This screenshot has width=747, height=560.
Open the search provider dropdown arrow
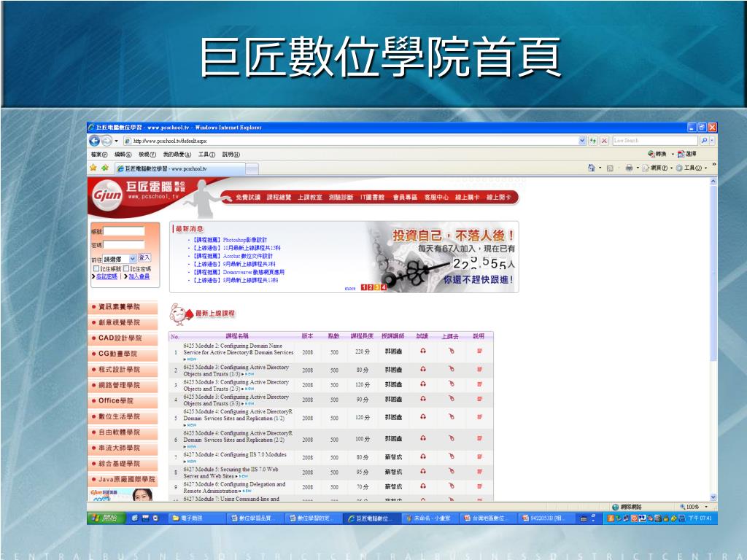(x=712, y=141)
